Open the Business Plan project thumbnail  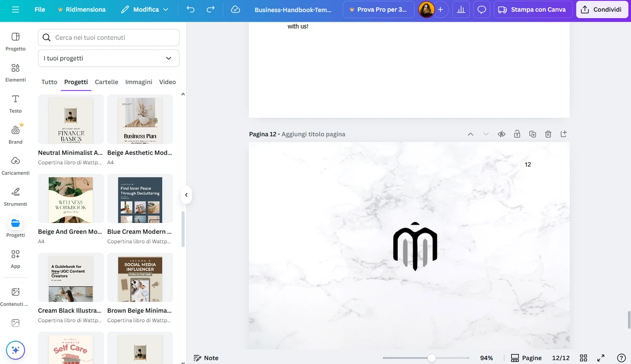click(x=140, y=119)
